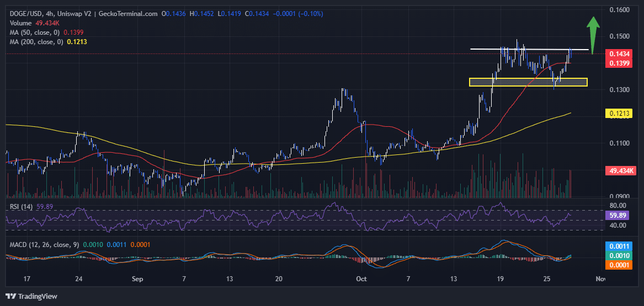Click the 0.0900 price axis label
Viewport: 644px width, 306px height.
(x=620, y=196)
